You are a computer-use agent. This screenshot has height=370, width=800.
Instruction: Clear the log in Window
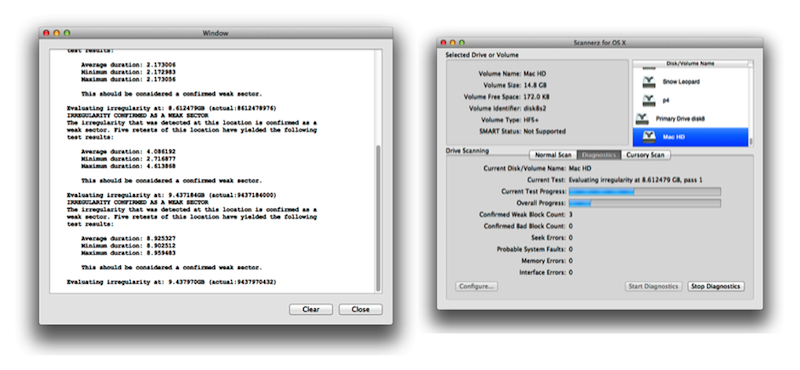click(x=311, y=309)
